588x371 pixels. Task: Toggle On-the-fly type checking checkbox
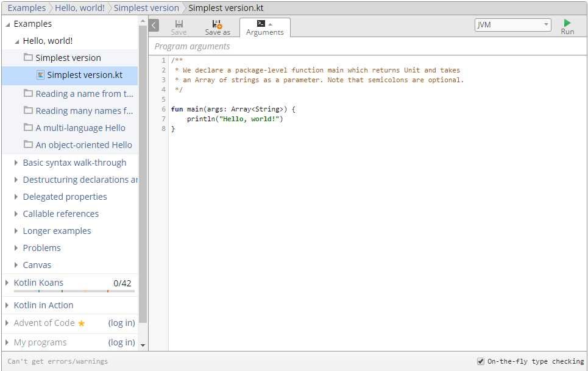[480, 361]
